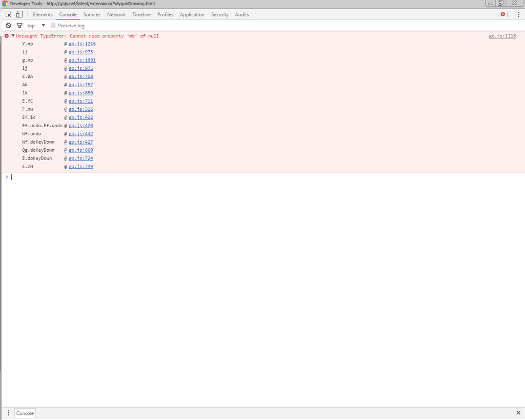This screenshot has height=420, width=525.
Task: Open the drawer three-dot menu at bottom
Action: (x=7, y=413)
